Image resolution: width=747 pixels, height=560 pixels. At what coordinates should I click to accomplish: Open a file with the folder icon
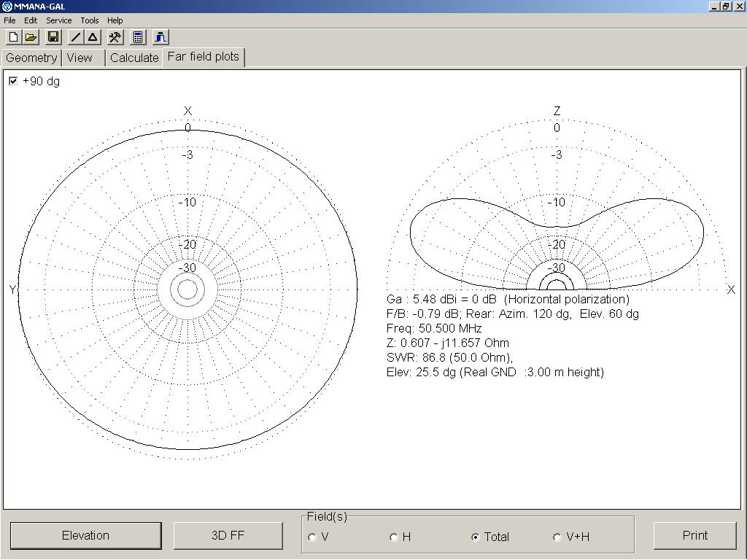31,37
